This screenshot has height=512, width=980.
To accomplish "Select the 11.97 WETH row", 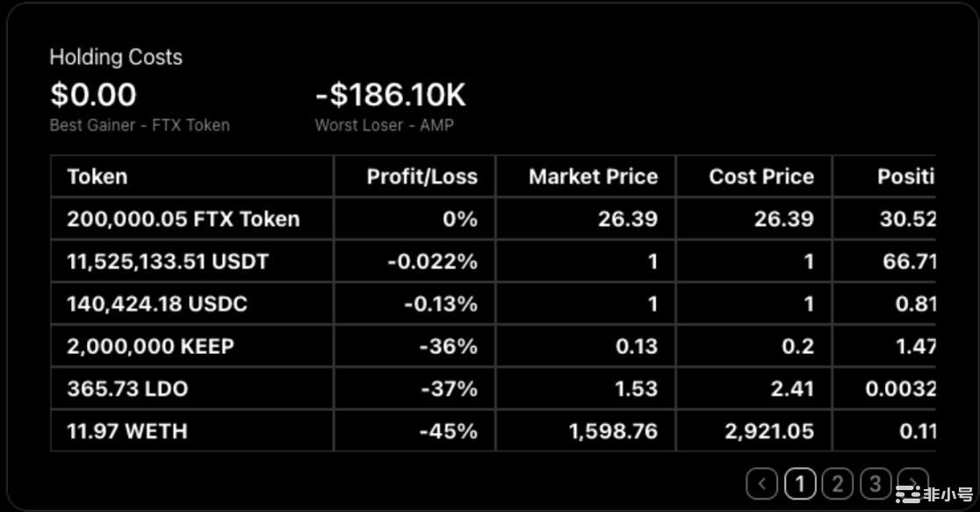I will coord(127,431).
